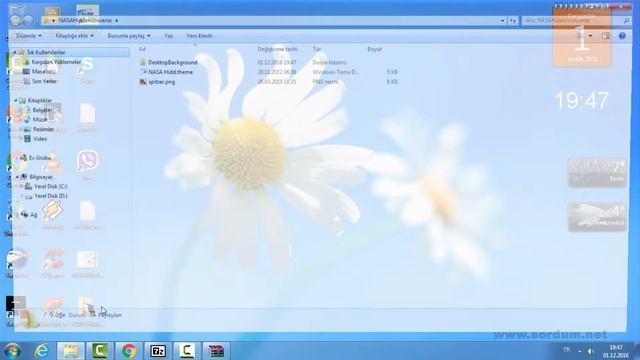Select Ev Grubu in the sidebar
The image size is (640, 360).
[x=40, y=158]
